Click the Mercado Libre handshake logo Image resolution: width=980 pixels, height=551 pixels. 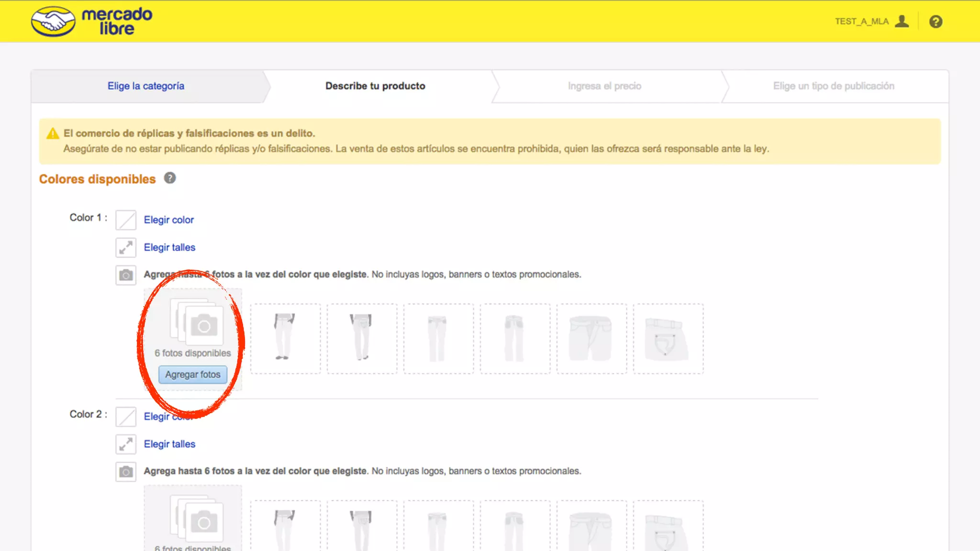pyautogui.click(x=53, y=22)
